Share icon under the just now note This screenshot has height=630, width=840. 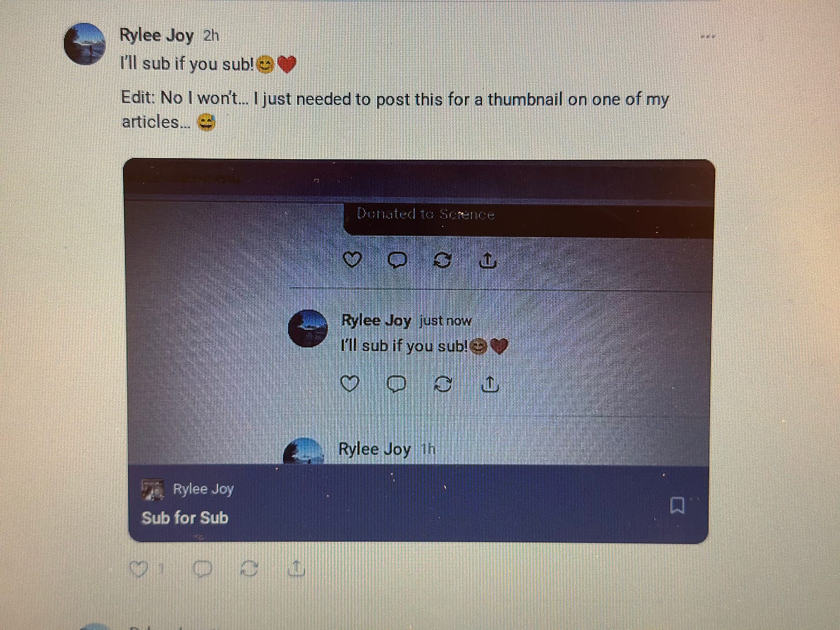coord(490,384)
